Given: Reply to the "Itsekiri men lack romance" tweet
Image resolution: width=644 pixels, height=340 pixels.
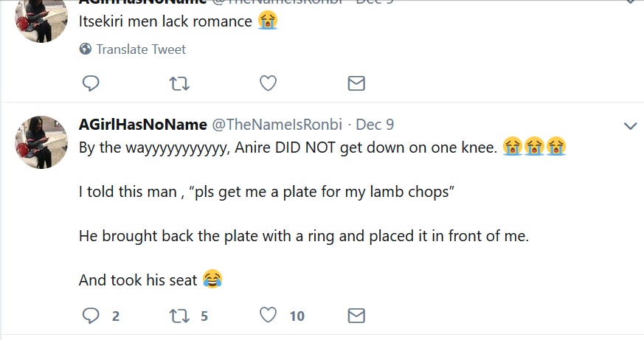Looking at the screenshot, I should (91, 83).
